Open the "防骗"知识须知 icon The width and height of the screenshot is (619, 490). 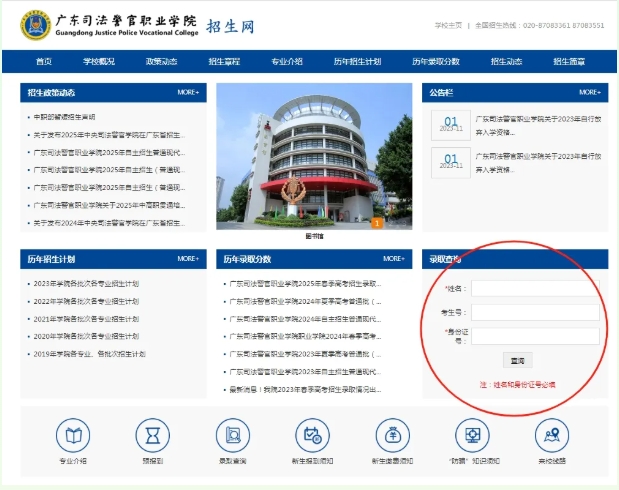(471, 435)
